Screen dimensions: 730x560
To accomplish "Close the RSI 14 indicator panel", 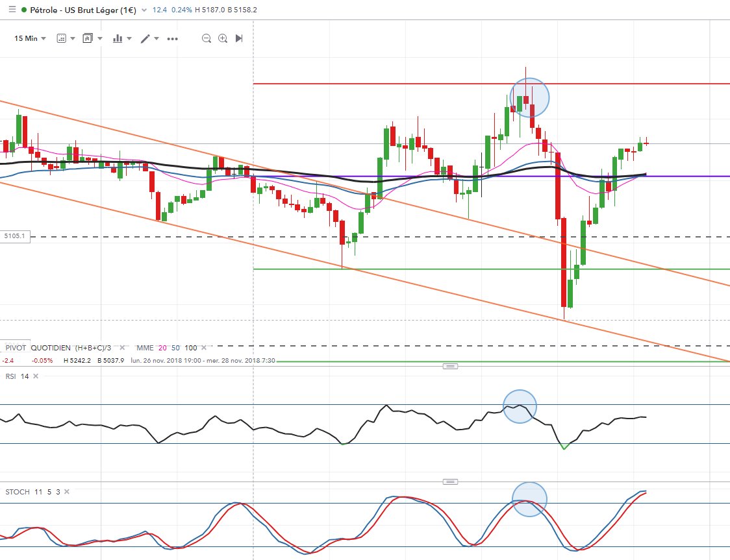I will (x=35, y=376).
